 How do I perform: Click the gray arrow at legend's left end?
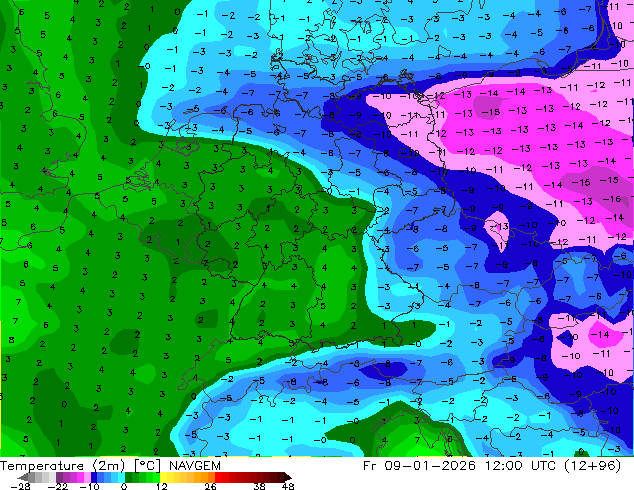[22, 477]
